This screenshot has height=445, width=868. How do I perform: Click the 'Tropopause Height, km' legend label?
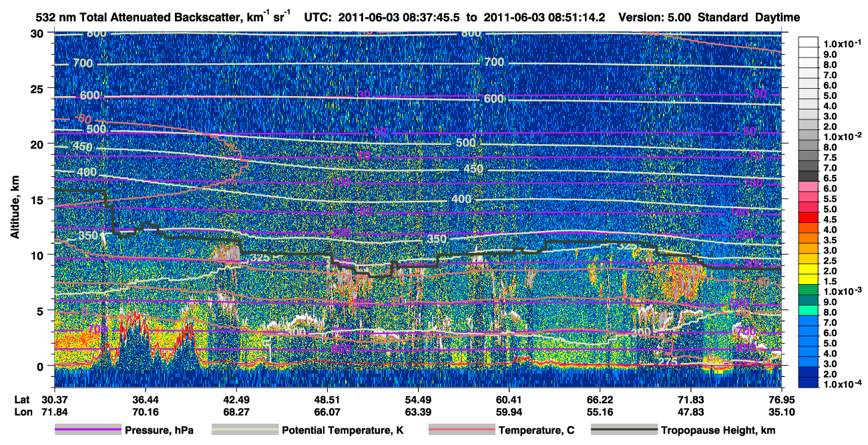point(718,431)
